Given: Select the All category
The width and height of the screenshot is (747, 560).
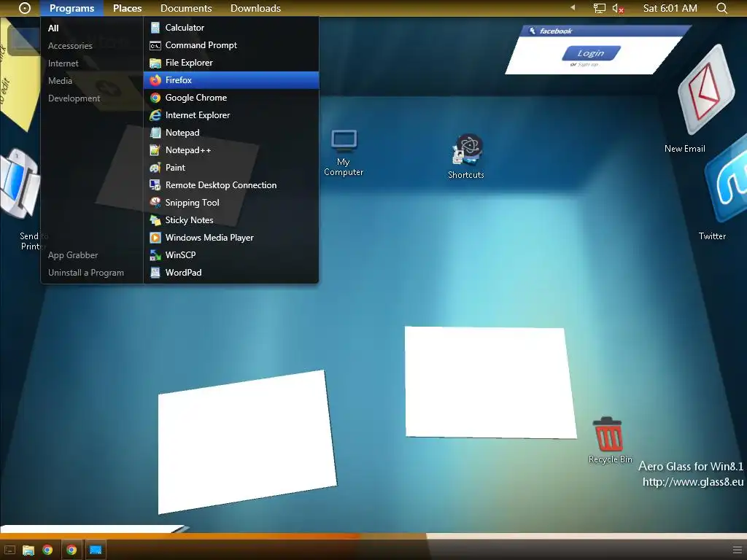Looking at the screenshot, I should (x=53, y=28).
